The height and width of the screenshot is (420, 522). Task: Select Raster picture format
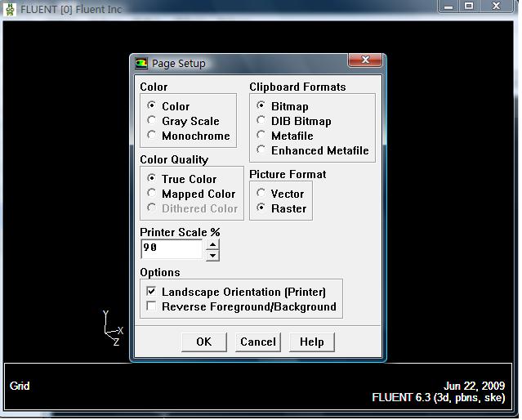261,208
